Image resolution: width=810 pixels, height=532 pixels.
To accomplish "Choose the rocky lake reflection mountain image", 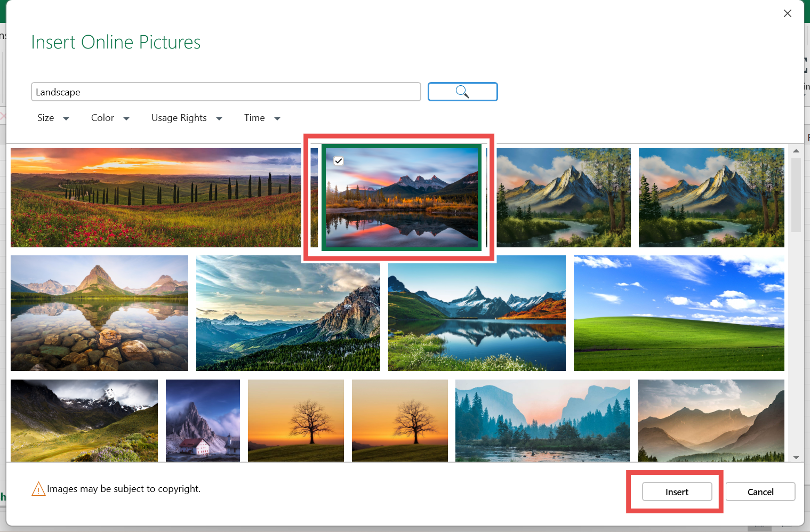I will coord(99,313).
